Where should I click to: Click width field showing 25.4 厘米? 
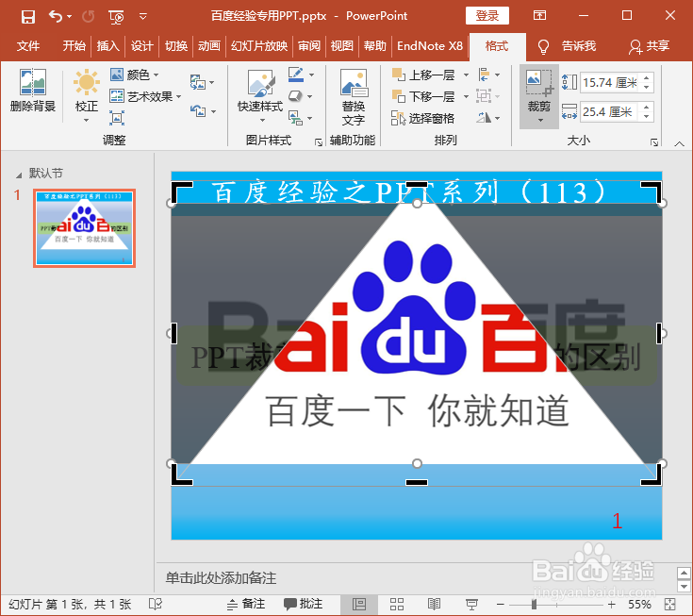pos(609,111)
